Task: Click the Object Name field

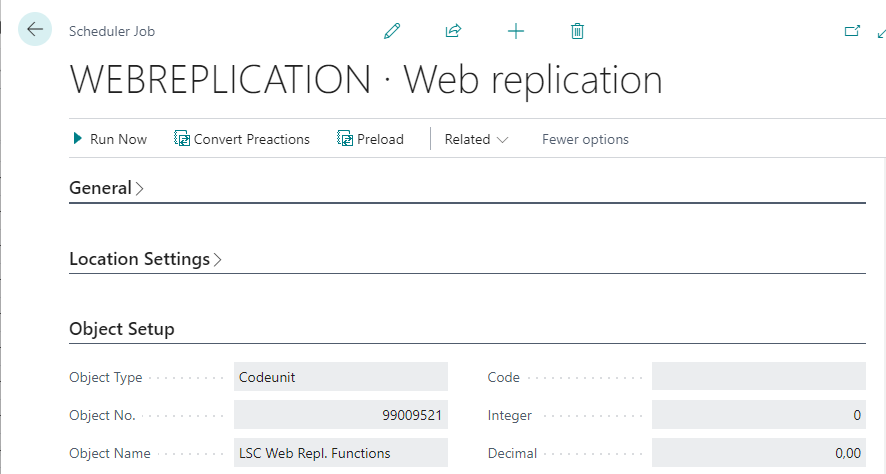Action: [x=340, y=453]
